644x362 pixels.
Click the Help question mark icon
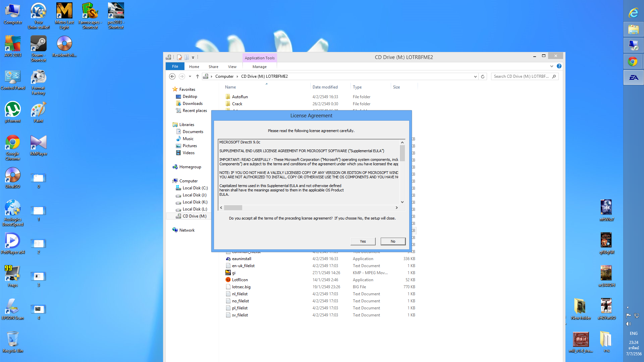pos(559,66)
